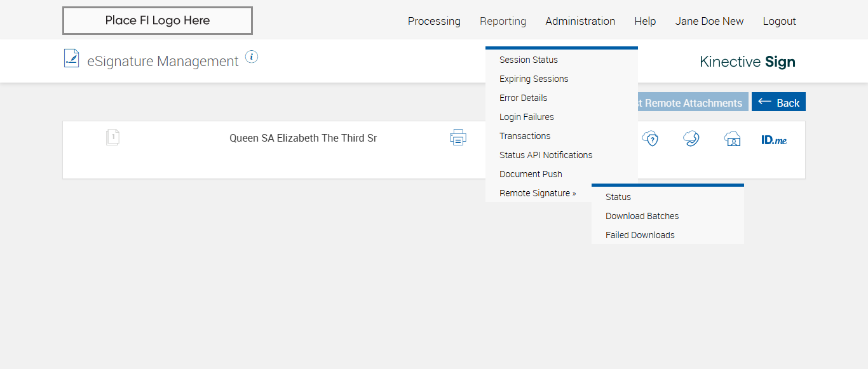
Task: Click the cloud phone icon
Action: pyautogui.click(x=691, y=138)
